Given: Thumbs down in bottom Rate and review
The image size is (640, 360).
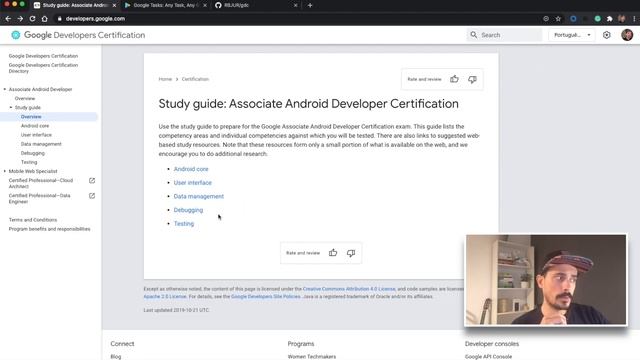Looking at the screenshot, I should (x=351, y=253).
